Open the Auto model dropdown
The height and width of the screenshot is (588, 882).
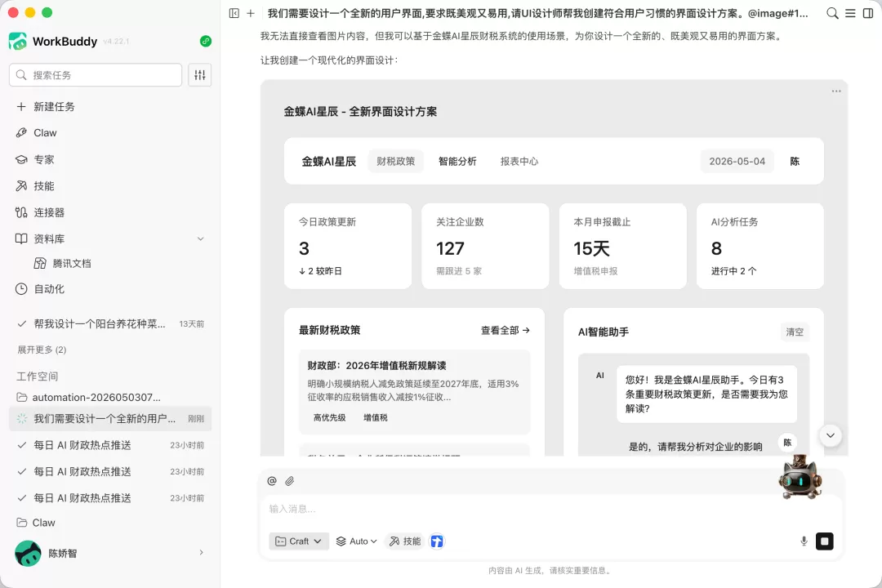357,541
